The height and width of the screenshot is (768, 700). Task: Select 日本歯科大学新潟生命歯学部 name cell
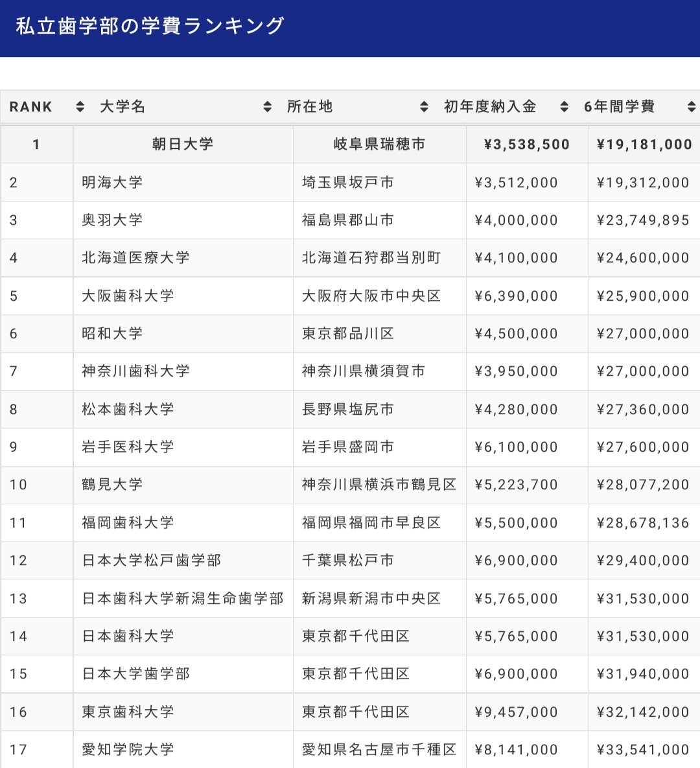(x=183, y=599)
